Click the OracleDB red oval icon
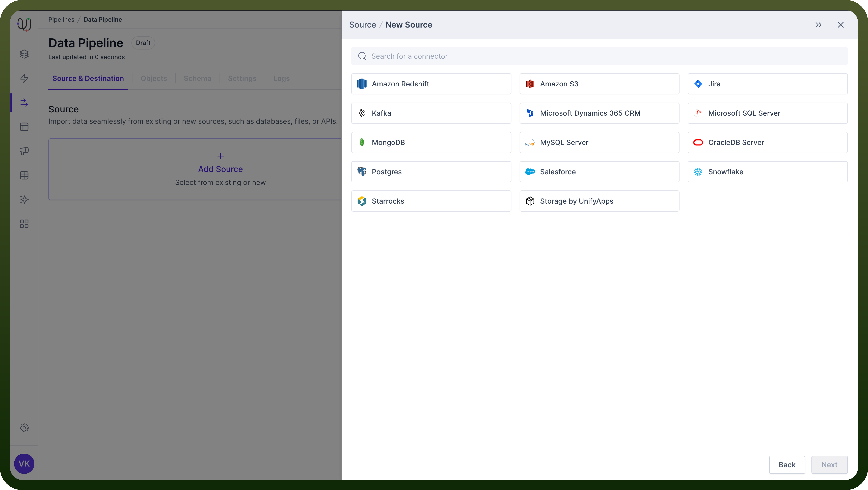This screenshot has height=490, width=868. pyautogui.click(x=698, y=143)
